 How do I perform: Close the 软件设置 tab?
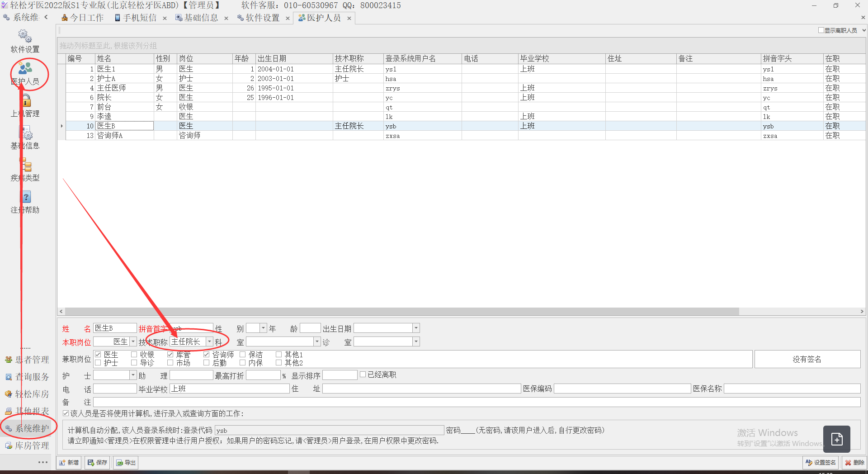(288, 18)
